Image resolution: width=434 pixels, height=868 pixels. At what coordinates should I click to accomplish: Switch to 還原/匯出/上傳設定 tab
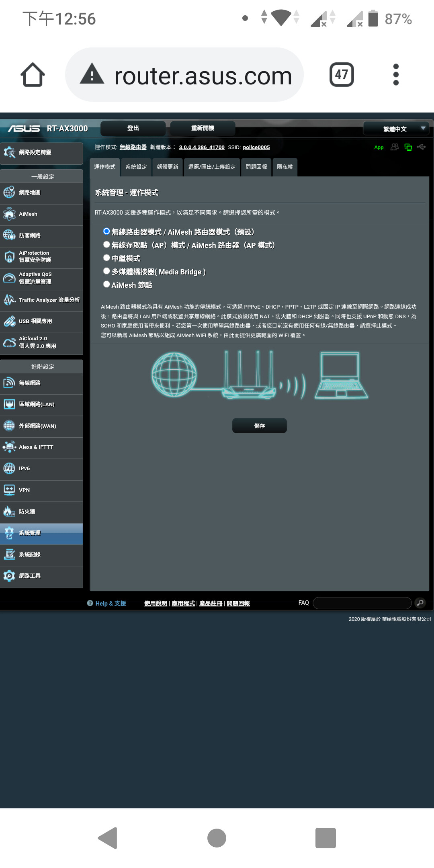pyautogui.click(x=212, y=167)
